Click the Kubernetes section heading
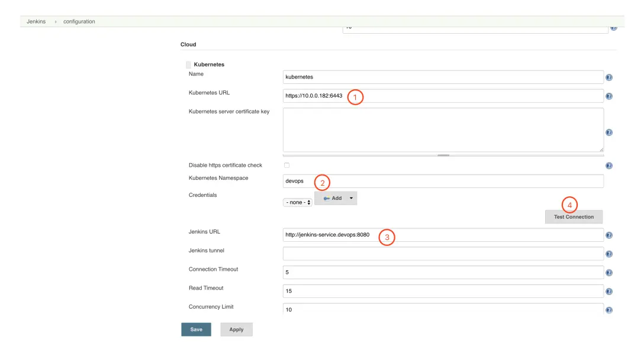This screenshot has width=644, height=350. click(209, 64)
